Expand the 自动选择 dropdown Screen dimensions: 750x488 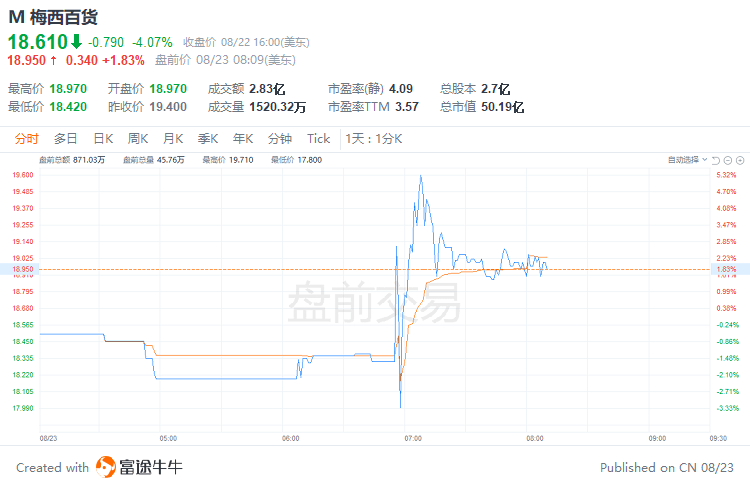(688, 160)
